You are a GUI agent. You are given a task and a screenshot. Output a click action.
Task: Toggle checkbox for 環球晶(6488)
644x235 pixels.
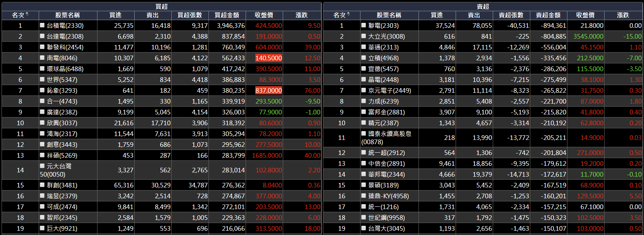coord(42,68)
